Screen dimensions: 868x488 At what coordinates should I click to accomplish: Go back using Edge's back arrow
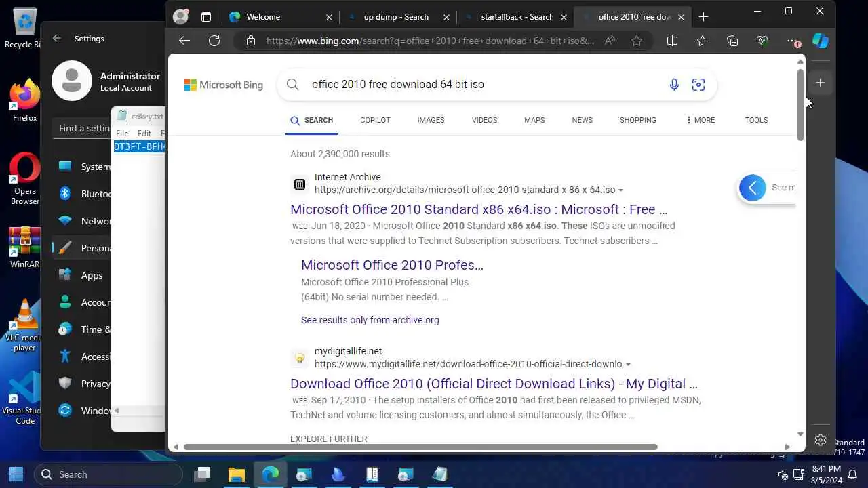point(184,41)
